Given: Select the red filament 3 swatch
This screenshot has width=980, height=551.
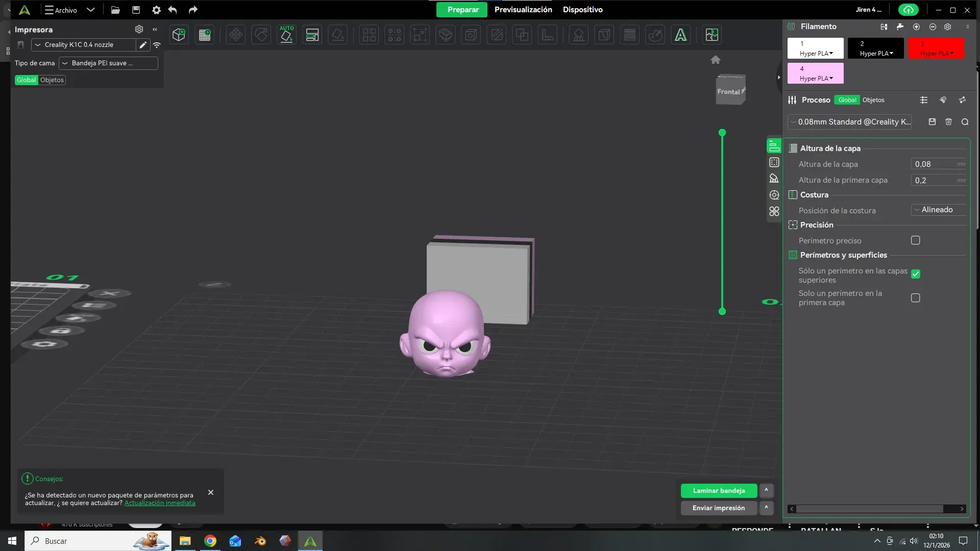Looking at the screenshot, I should (936, 48).
